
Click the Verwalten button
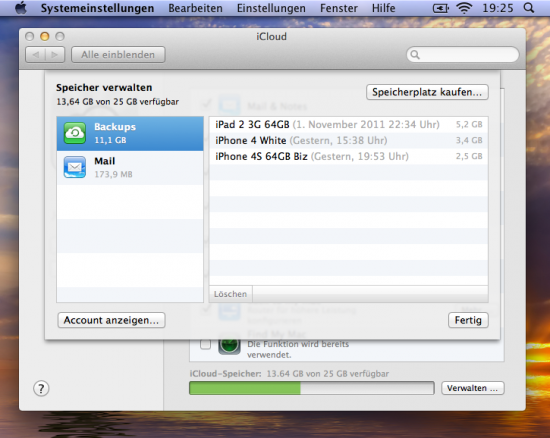pyautogui.click(x=472, y=388)
